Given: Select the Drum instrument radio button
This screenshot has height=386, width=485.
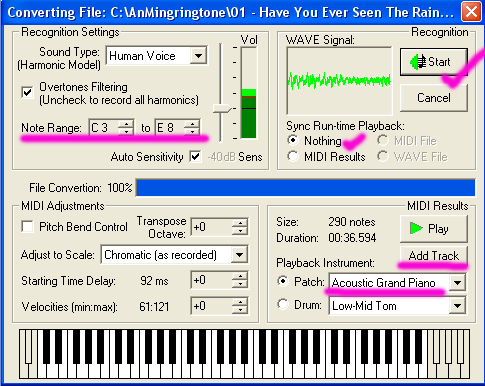Looking at the screenshot, I should coord(283,304).
